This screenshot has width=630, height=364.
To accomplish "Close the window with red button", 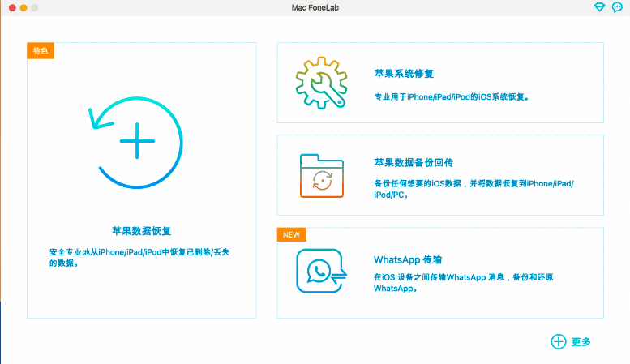I will 12,7.
